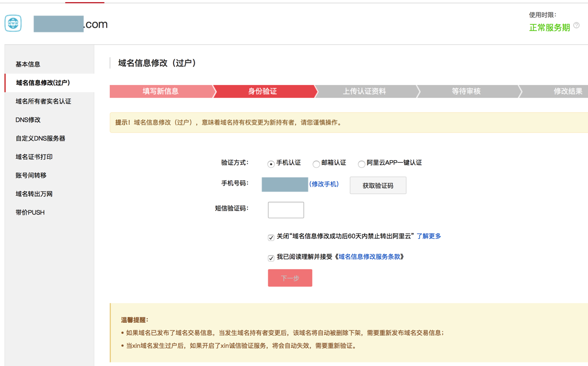Image resolution: width=588 pixels, height=366 pixels.
Task: Toggle the 60-day transfer lock checkbox
Action: tap(271, 237)
